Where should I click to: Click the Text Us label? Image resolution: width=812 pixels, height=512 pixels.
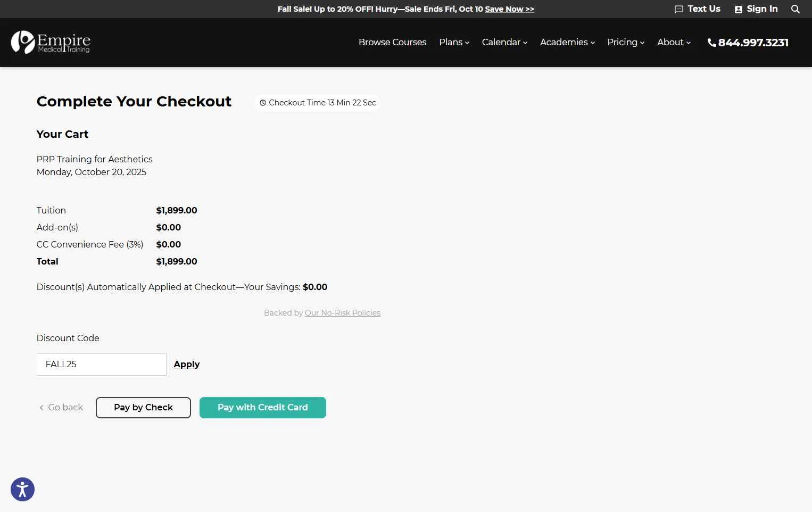coord(703,9)
